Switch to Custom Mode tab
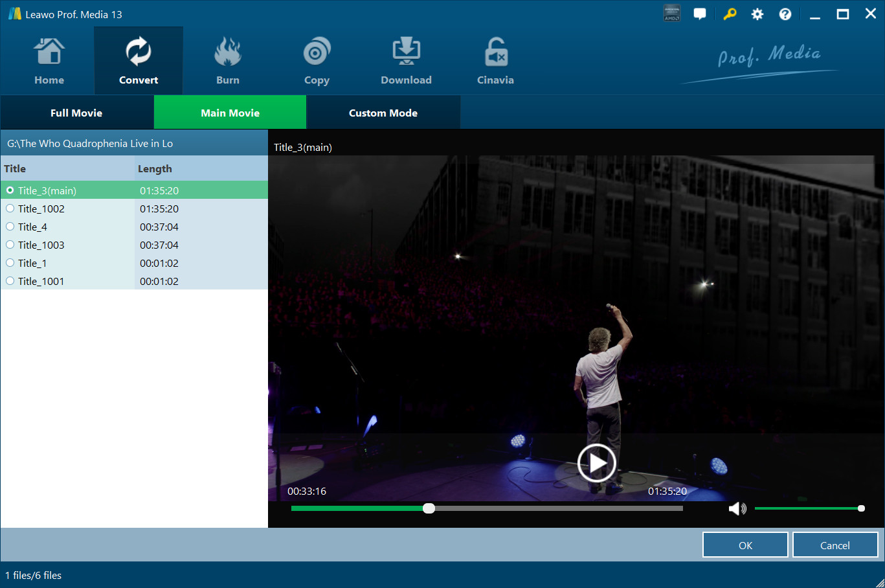885x588 pixels. [x=383, y=113]
